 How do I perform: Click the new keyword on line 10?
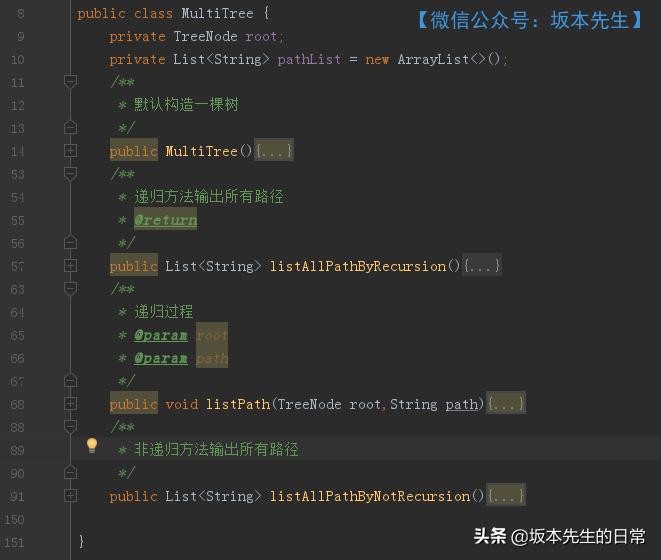(377, 59)
